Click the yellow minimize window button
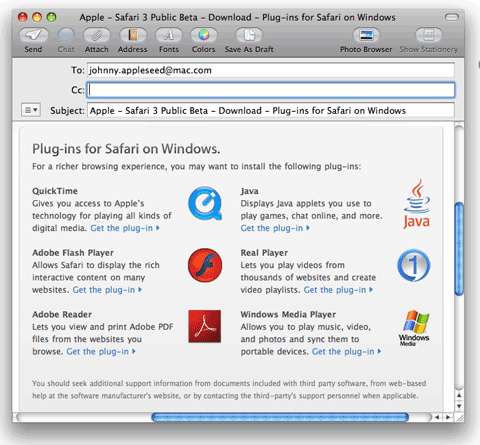 (37, 17)
